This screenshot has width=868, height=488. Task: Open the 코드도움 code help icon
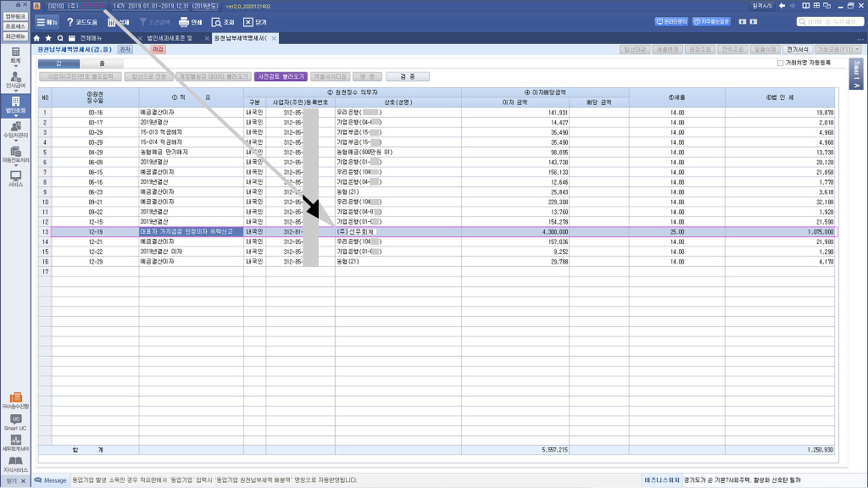(x=81, y=22)
